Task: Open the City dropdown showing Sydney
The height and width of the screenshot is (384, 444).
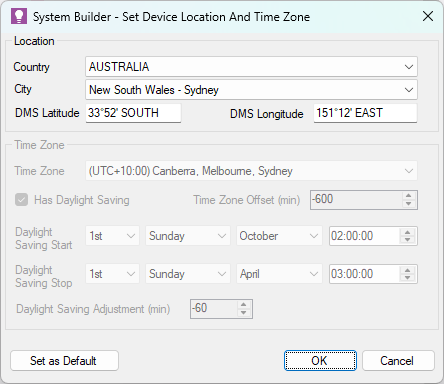Action: tap(251, 90)
